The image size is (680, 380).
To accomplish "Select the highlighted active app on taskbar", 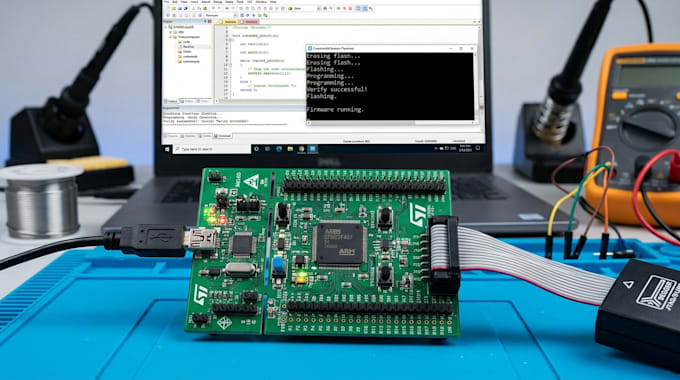I will pyautogui.click(x=312, y=149).
